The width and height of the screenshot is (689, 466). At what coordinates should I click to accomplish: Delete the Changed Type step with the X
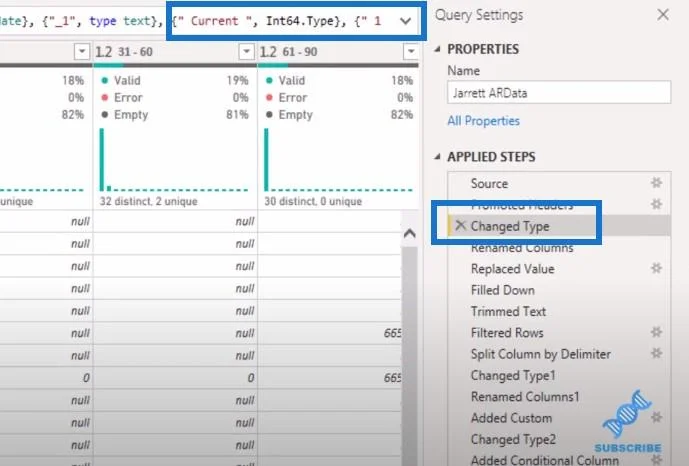[x=460, y=226]
